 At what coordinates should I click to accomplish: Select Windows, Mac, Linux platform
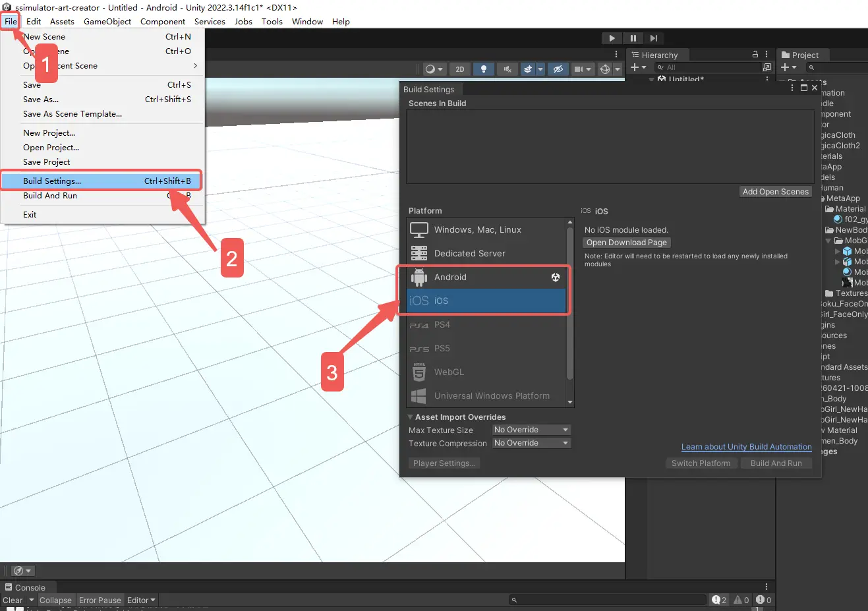(486, 230)
